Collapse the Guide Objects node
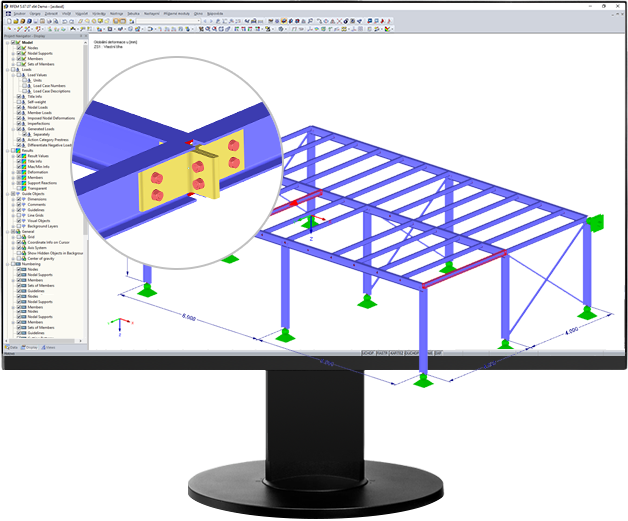 pos(8,194)
